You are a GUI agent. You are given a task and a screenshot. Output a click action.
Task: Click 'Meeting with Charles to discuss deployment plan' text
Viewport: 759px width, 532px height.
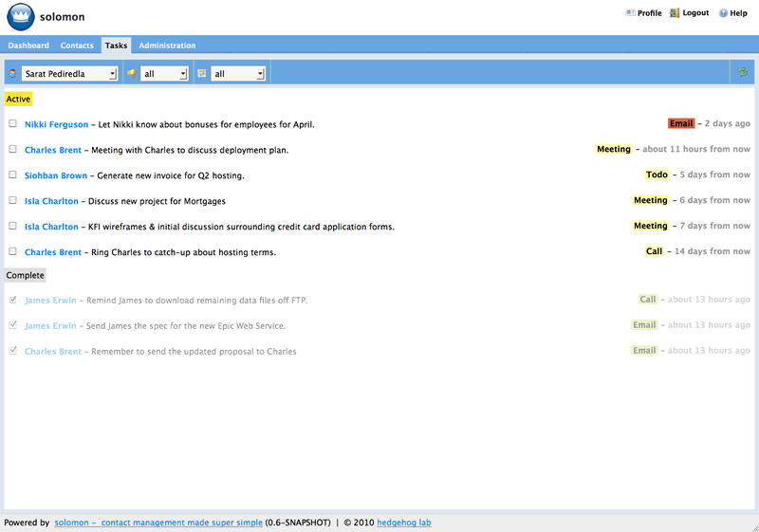pos(190,150)
